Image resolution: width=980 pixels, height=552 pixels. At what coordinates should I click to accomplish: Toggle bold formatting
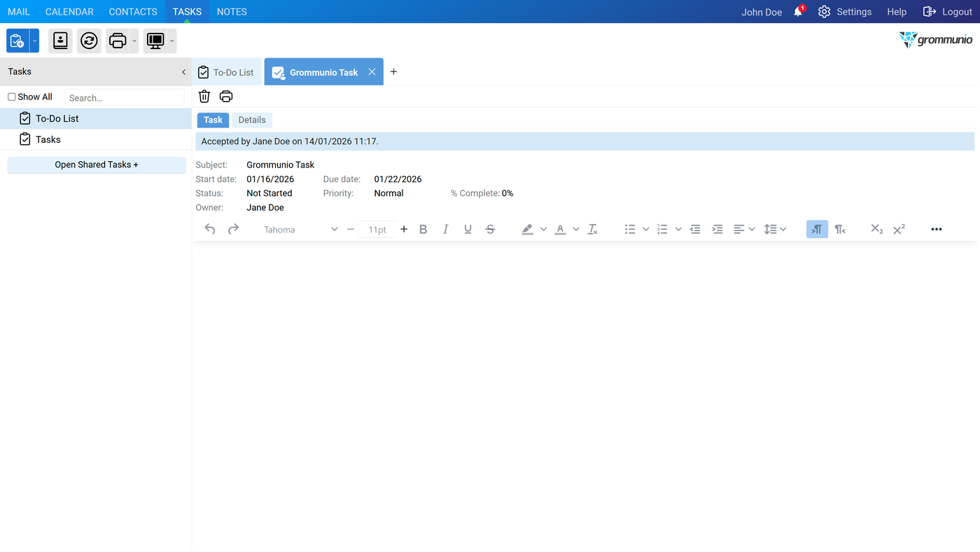423,229
